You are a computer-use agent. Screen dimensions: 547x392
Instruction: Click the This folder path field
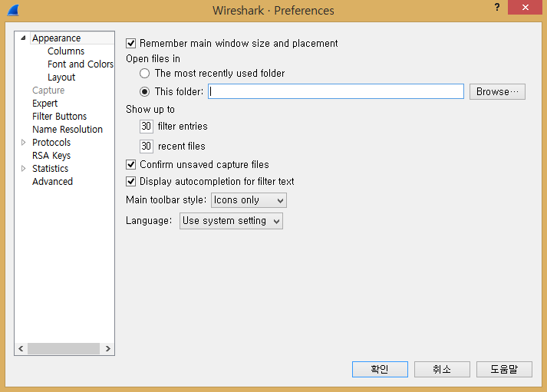(x=336, y=91)
